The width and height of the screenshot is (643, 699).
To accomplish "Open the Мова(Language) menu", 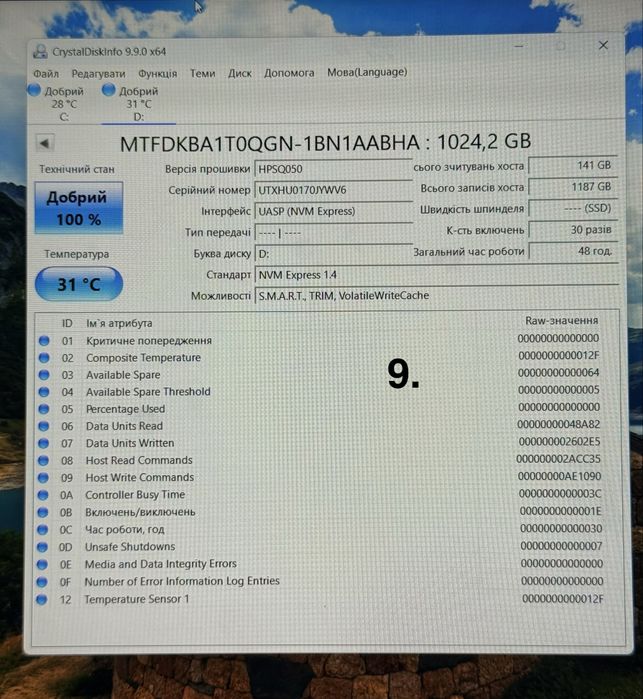I will (367, 72).
